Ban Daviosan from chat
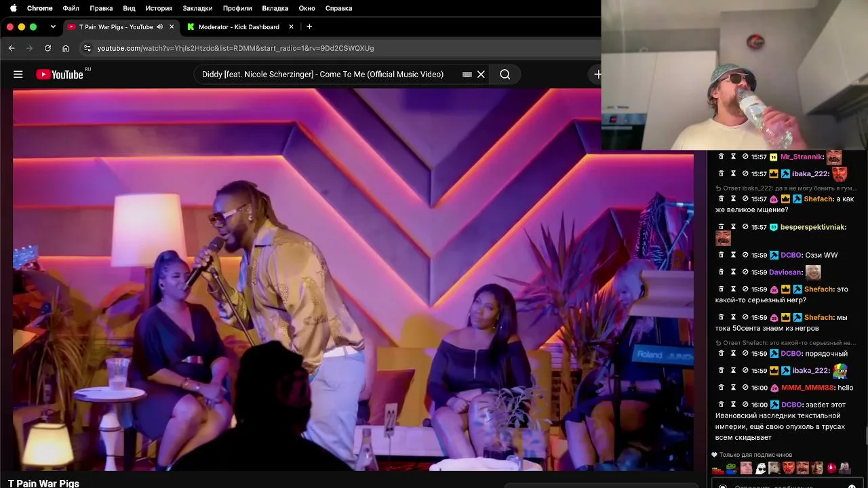Screen dimensions: 868x488 (x=745, y=272)
